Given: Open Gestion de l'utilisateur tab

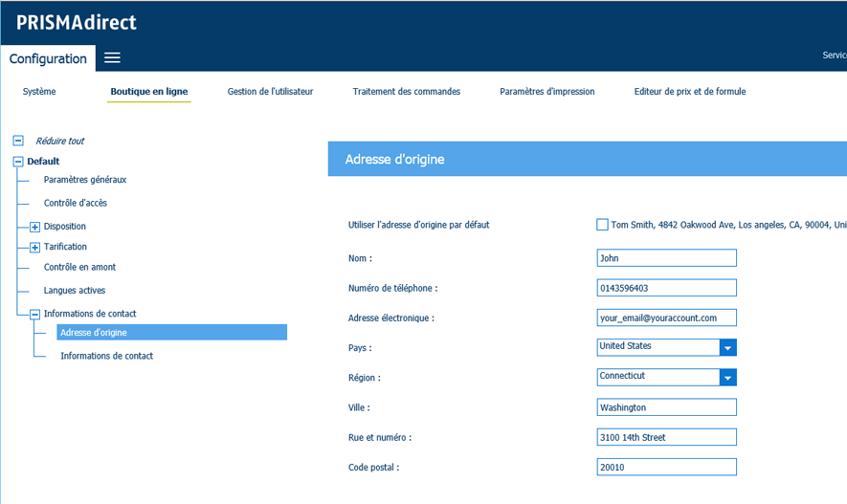Looking at the screenshot, I should coord(270,91).
